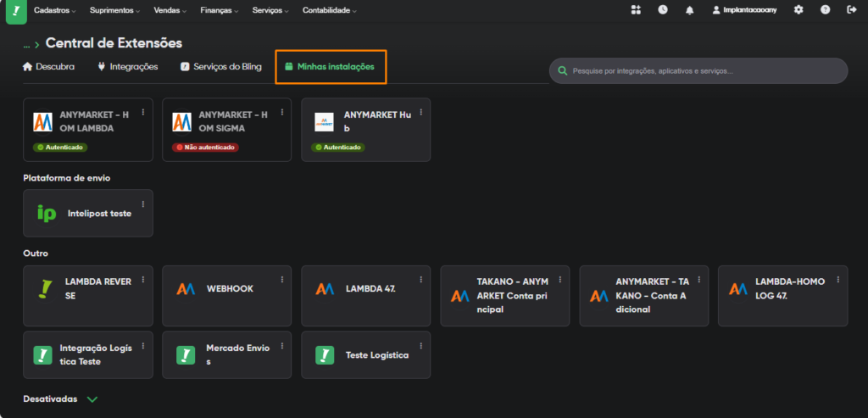Click the Bling logo home icon
This screenshot has width=868, height=418.
[11, 10]
